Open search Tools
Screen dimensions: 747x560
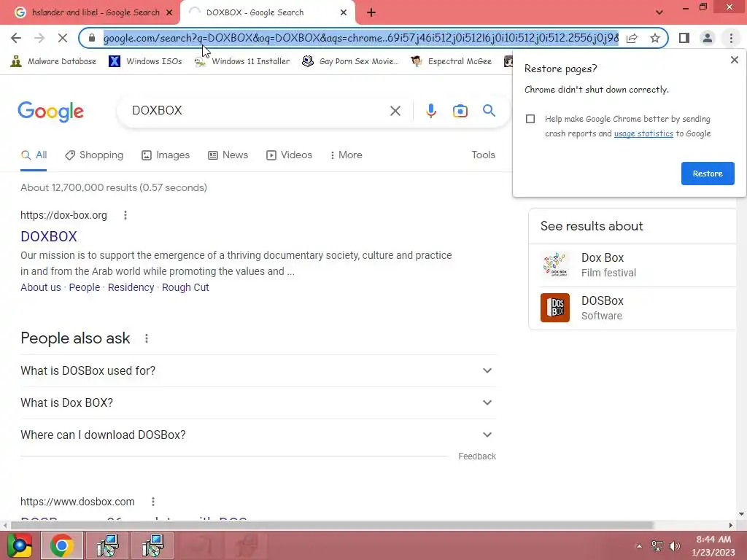click(483, 155)
